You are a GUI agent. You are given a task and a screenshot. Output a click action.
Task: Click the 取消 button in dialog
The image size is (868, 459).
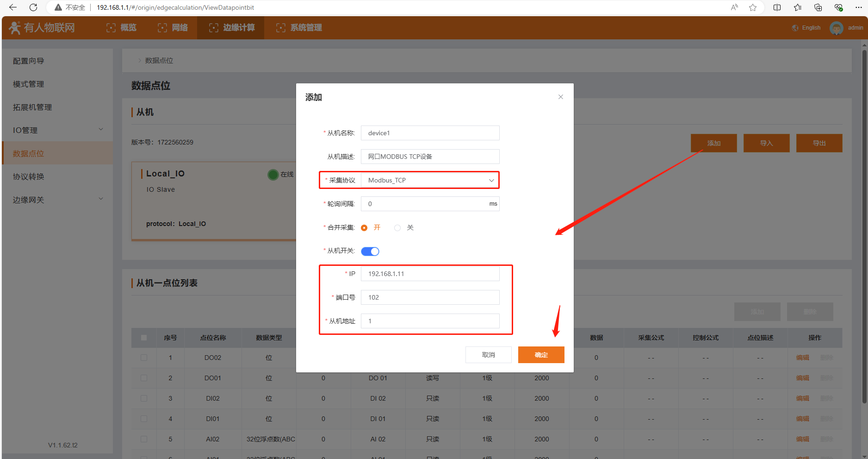coord(488,355)
